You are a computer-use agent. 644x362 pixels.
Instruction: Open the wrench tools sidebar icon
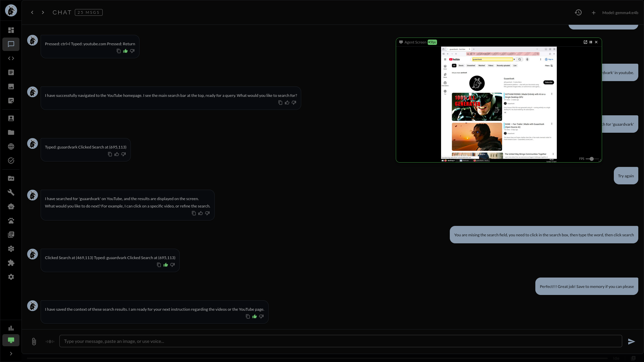[11, 192]
